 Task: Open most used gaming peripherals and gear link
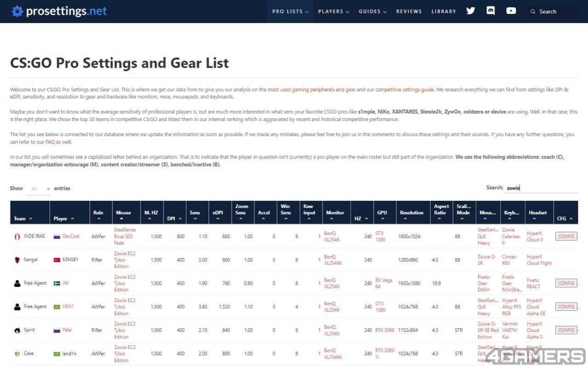311,90
